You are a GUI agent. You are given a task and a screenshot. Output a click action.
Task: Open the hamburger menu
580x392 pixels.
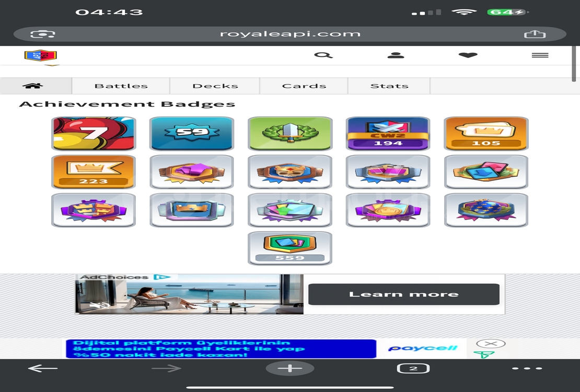click(x=540, y=55)
